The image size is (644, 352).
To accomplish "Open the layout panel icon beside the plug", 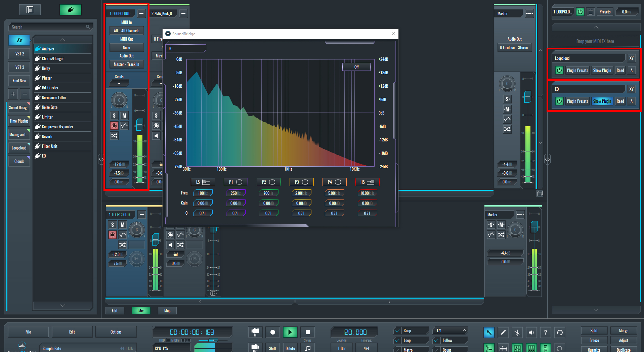I will point(30,10).
